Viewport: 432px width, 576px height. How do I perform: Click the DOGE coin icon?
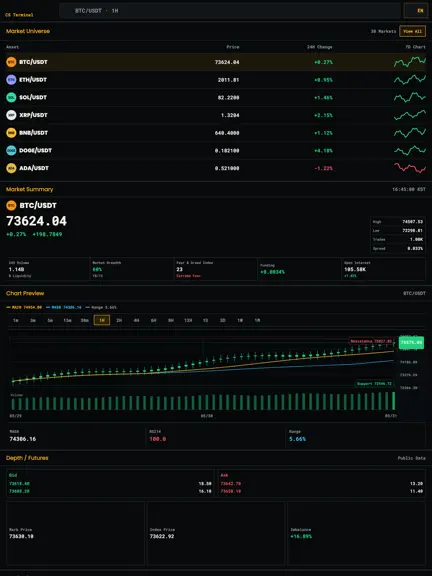coord(11,150)
